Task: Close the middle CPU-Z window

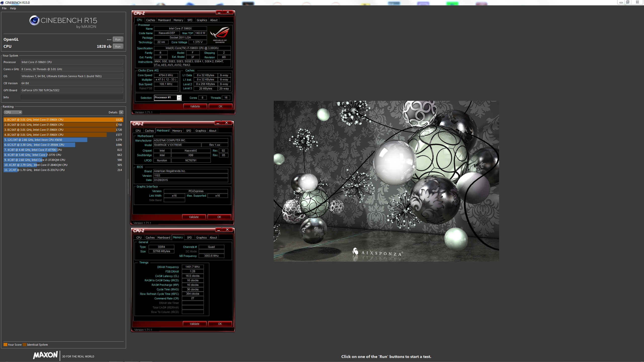Action: (227, 123)
